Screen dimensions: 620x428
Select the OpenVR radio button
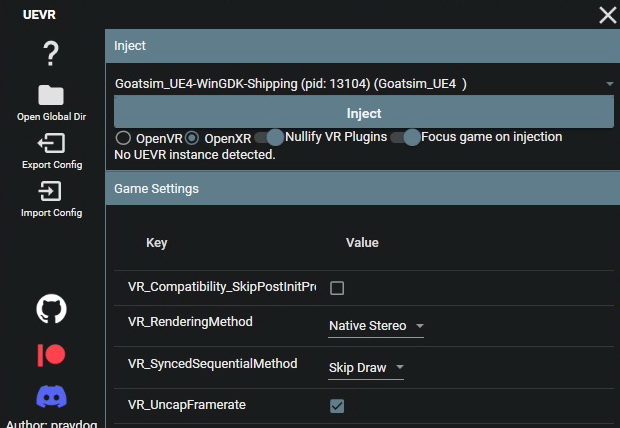point(123,138)
